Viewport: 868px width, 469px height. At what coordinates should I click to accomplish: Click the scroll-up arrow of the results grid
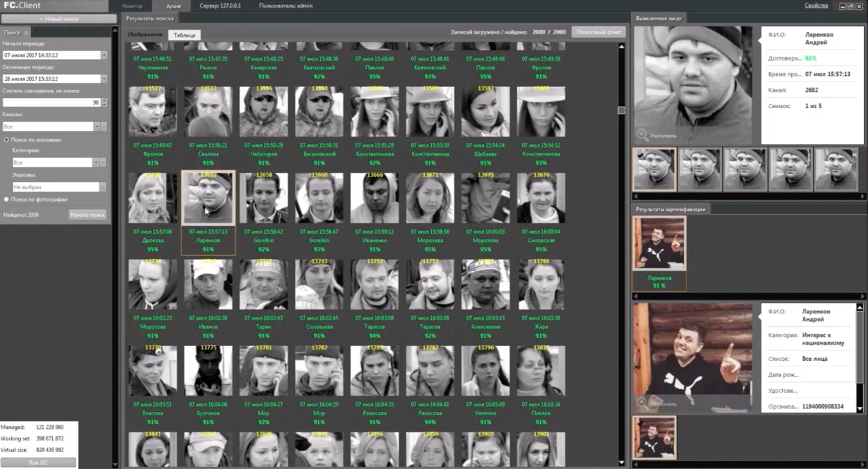click(x=621, y=47)
